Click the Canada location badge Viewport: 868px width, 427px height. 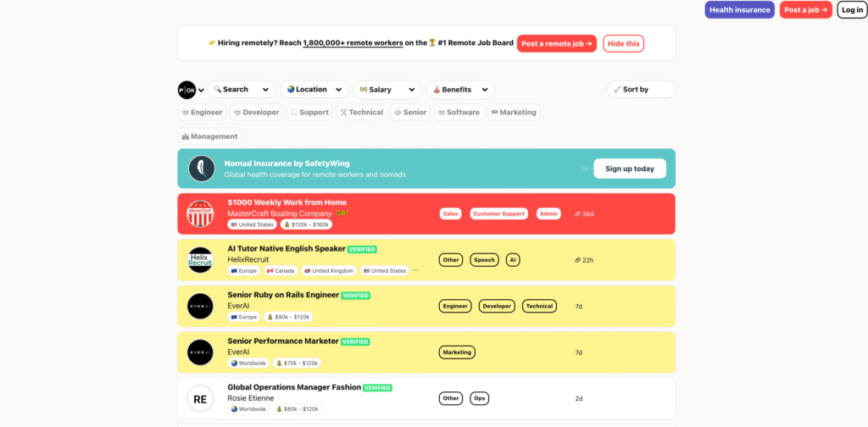pos(281,271)
